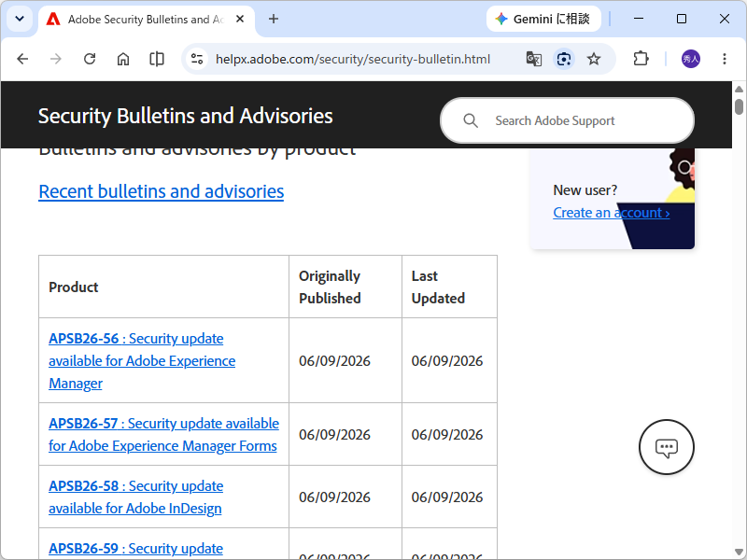Expand the tab search dropdown arrow
This screenshot has width=747, height=560.
coord(20,19)
